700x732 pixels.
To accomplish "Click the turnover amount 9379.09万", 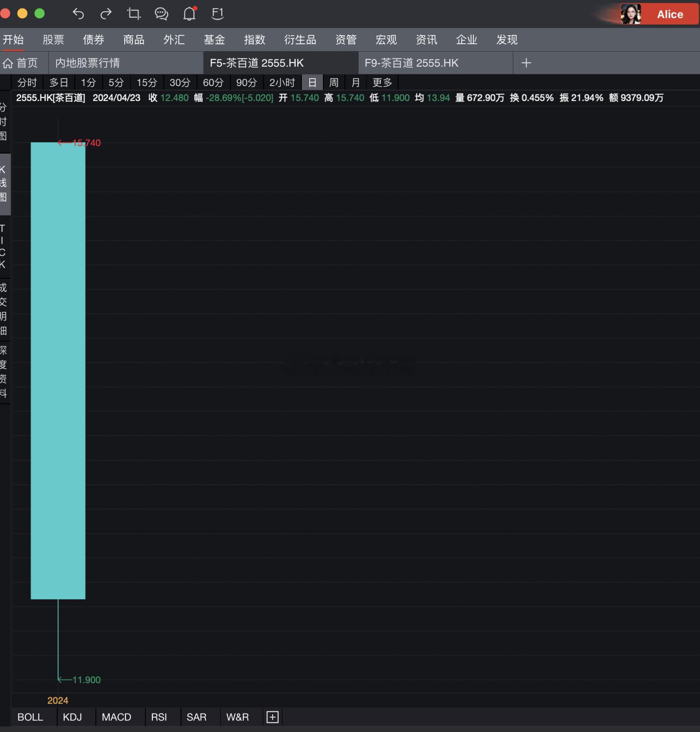I will [642, 98].
